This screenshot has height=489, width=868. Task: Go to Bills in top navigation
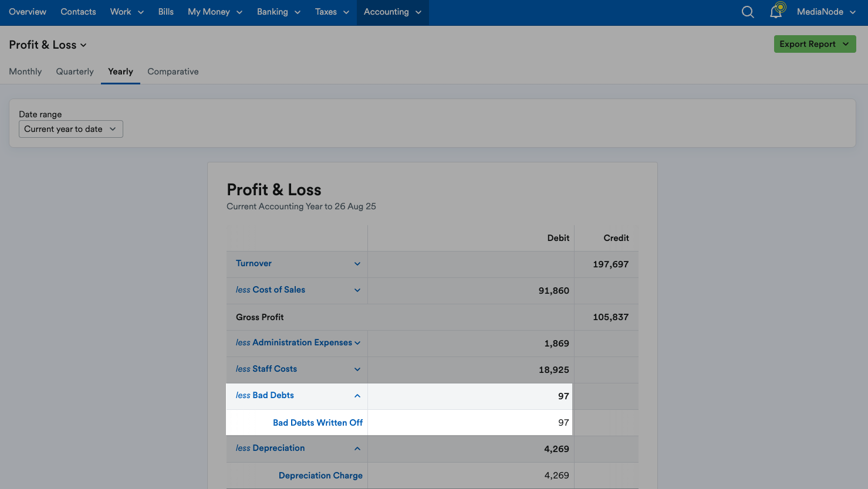coord(166,12)
